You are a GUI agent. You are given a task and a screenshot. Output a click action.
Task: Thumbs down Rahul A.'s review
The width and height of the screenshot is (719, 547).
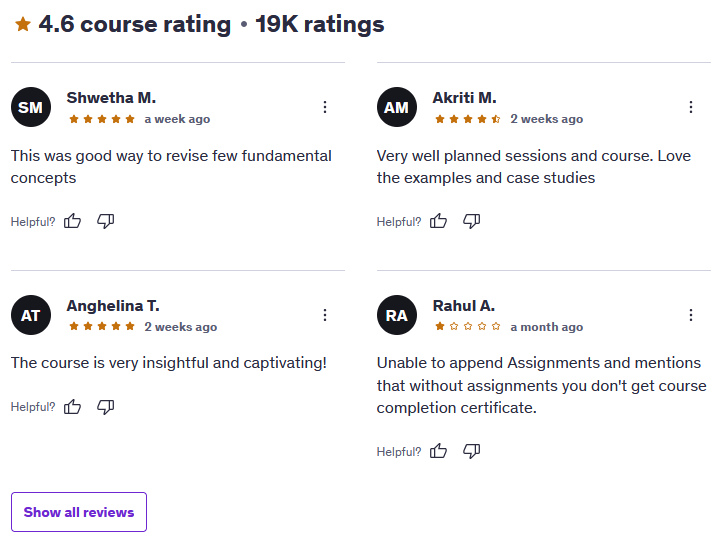click(x=471, y=451)
